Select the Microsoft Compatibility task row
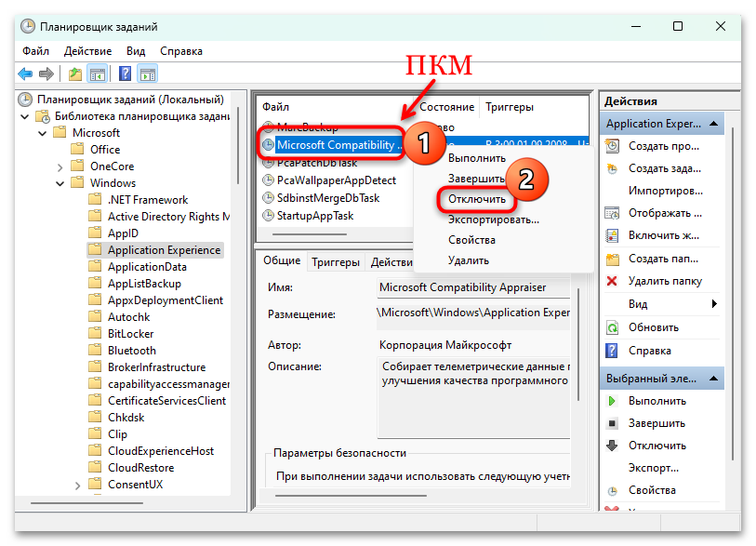Image resolution: width=756 pixels, height=546 pixels. coord(340,145)
